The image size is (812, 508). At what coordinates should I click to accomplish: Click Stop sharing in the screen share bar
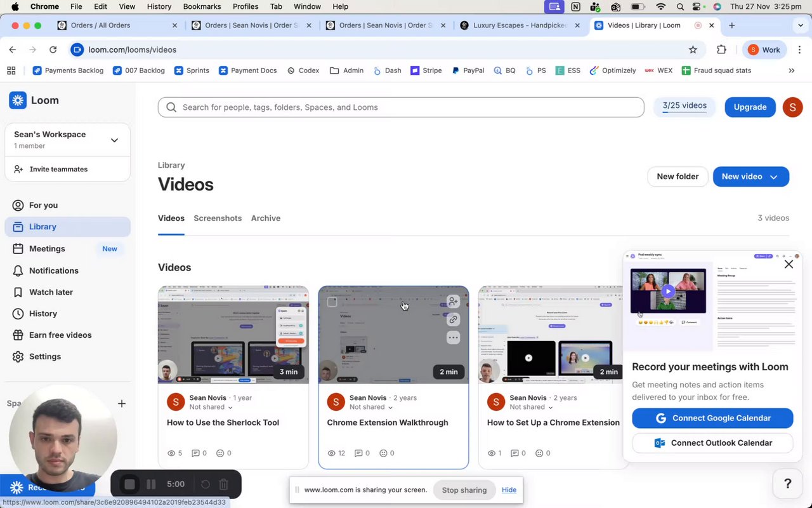click(464, 490)
